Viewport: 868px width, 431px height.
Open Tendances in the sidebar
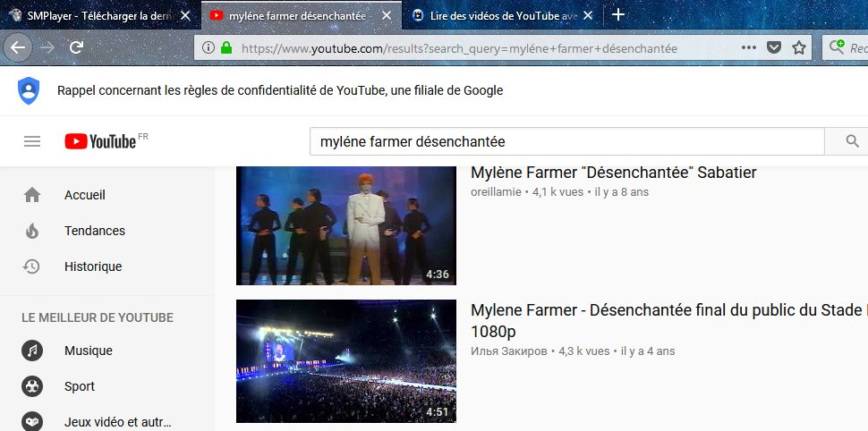[107, 231]
